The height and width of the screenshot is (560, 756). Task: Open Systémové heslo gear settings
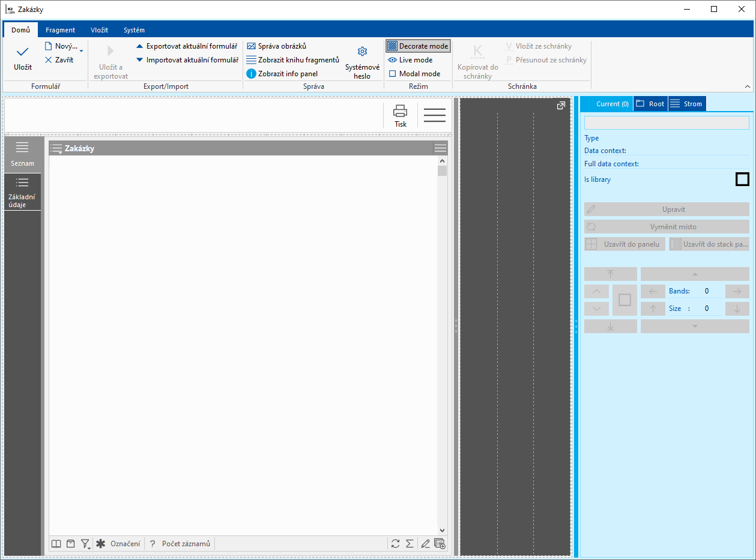click(x=362, y=62)
